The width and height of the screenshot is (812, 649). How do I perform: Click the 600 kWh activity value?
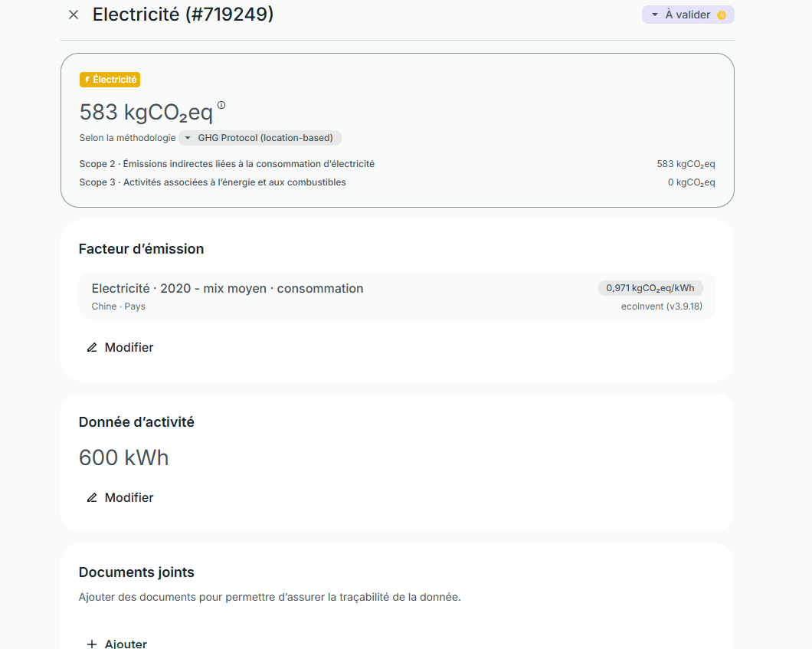pos(124,458)
